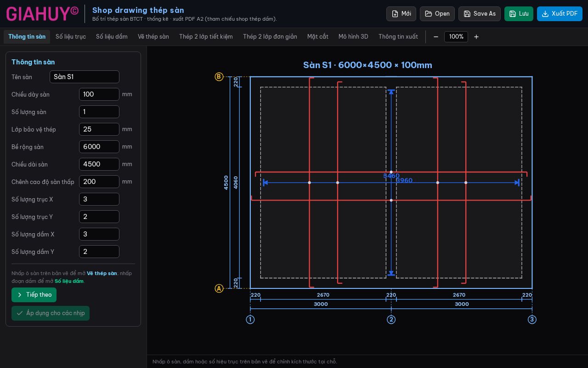The width and height of the screenshot is (588, 368).
Task: Edit the Số lượng dầm X field
Action: click(99, 234)
